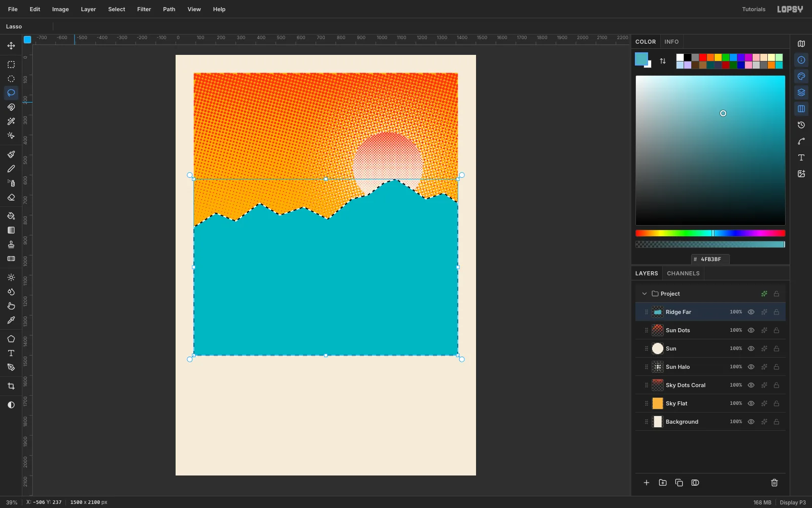
Task: Select the Clone Stamp tool
Action: pos(11,244)
